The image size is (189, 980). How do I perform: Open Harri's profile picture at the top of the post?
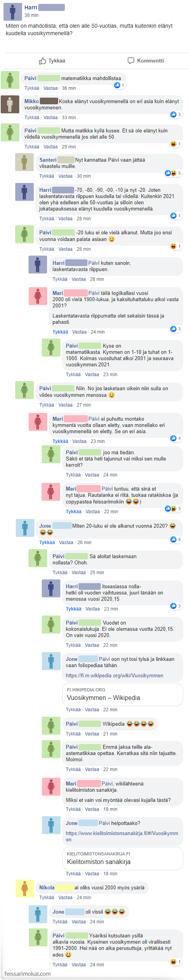point(12,11)
